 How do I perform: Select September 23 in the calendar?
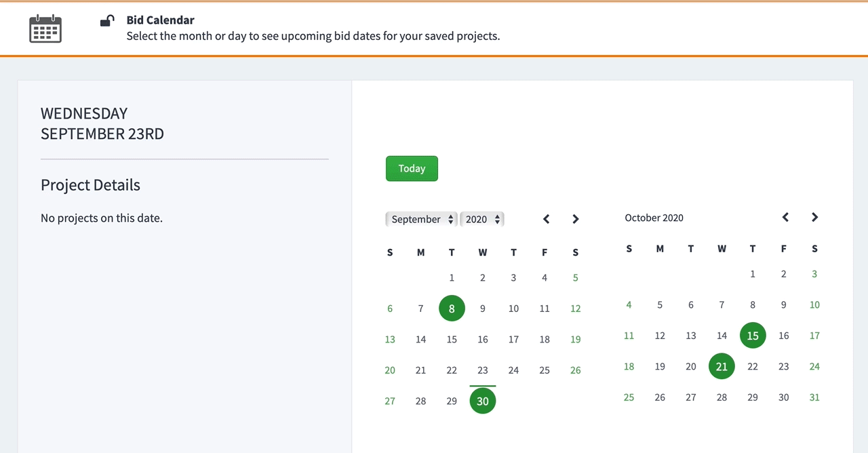[483, 370]
